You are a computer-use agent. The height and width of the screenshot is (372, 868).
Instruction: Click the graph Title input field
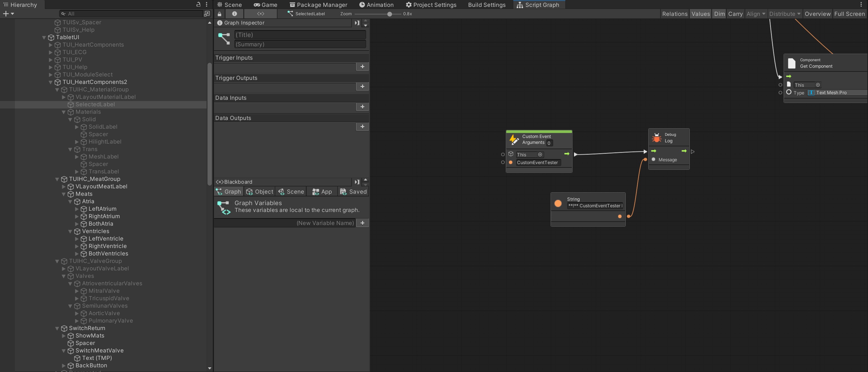tap(300, 35)
